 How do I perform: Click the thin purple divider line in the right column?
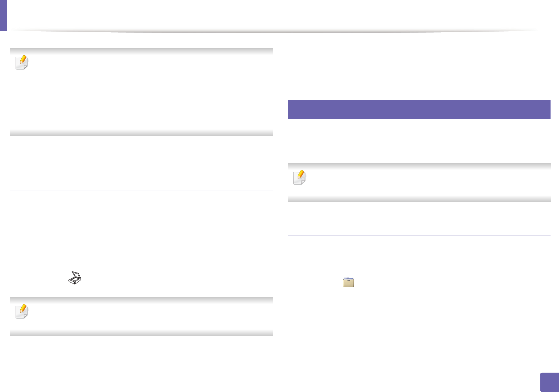(419, 236)
